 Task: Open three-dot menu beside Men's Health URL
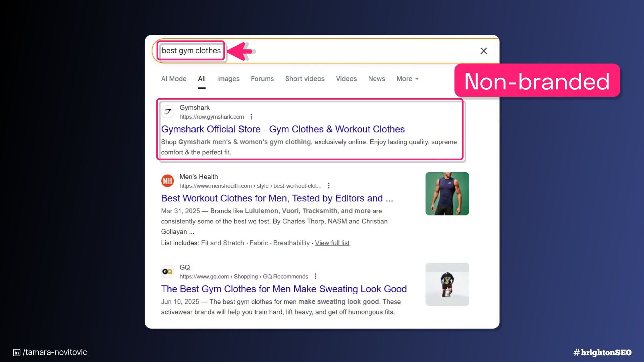point(329,186)
